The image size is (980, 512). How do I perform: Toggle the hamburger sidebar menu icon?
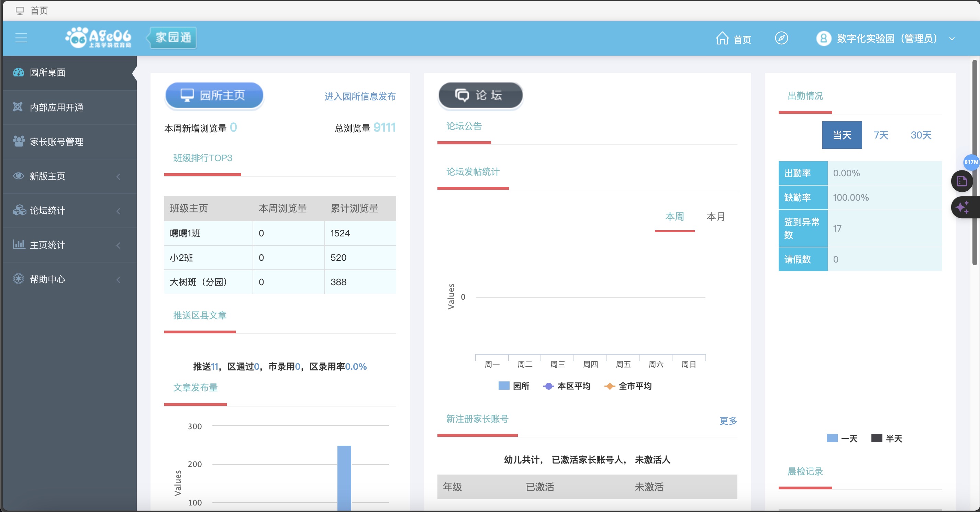point(21,38)
